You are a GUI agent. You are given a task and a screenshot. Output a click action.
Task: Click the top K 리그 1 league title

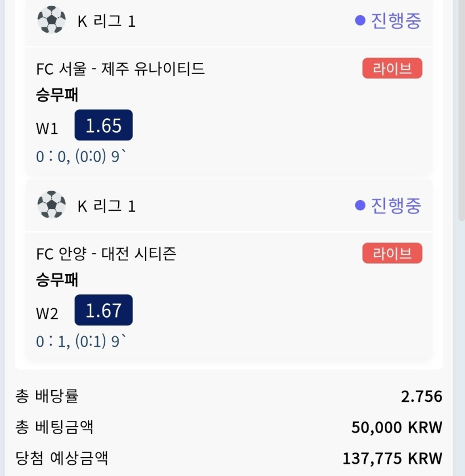(106, 21)
